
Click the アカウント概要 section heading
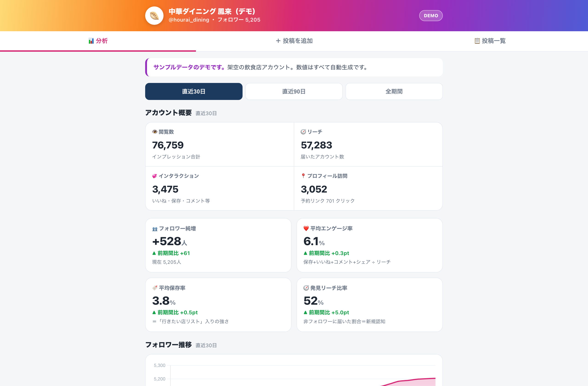[168, 113]
